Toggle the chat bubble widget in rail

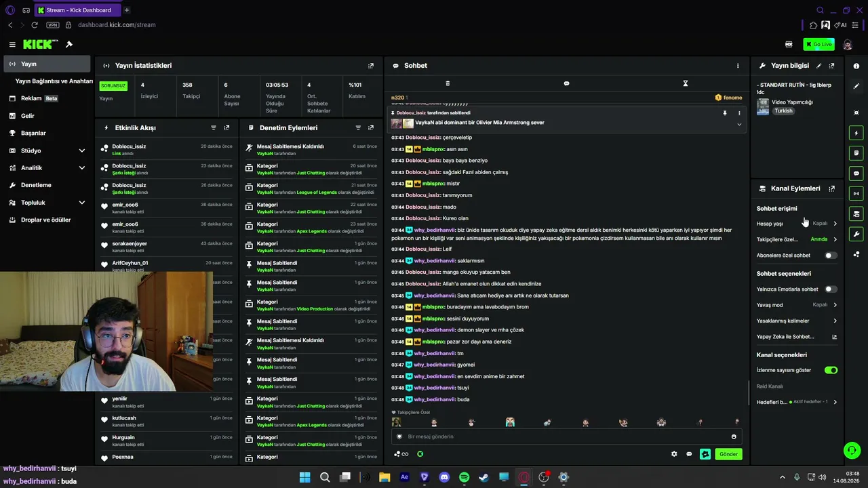tap(856, 174)
